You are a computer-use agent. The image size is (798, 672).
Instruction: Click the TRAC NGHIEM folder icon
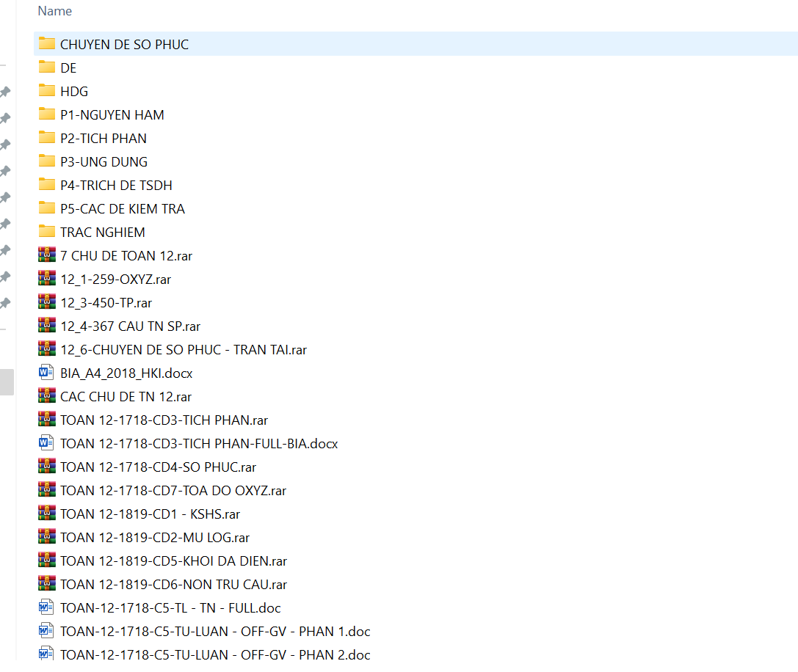tap(47, 232)
